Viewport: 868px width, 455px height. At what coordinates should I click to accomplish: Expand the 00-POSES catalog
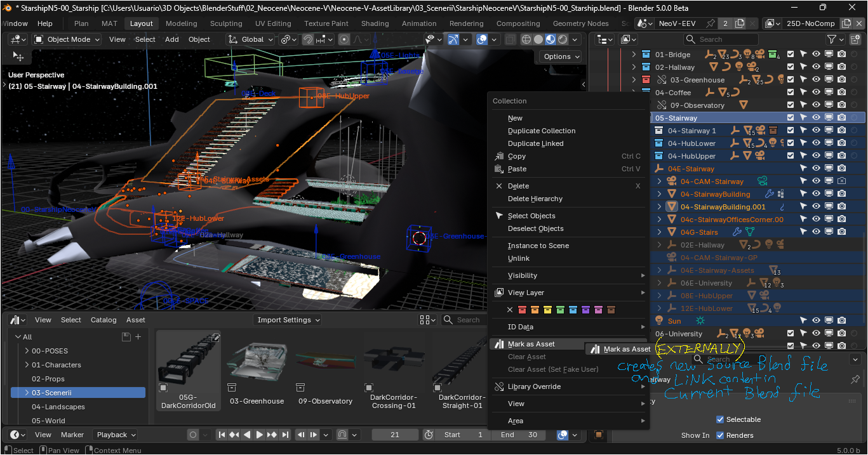pyautogui.click(x=27, y=351)
